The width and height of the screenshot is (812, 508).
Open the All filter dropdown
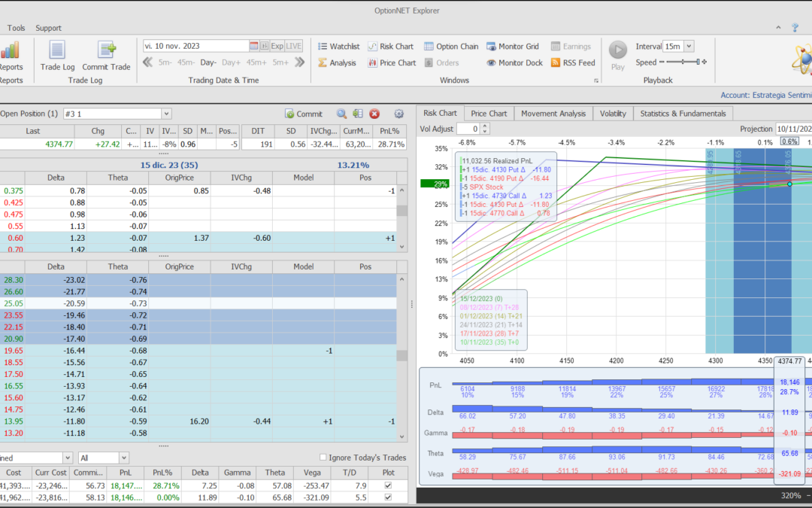pyautogui.click(x=124, y=458)
